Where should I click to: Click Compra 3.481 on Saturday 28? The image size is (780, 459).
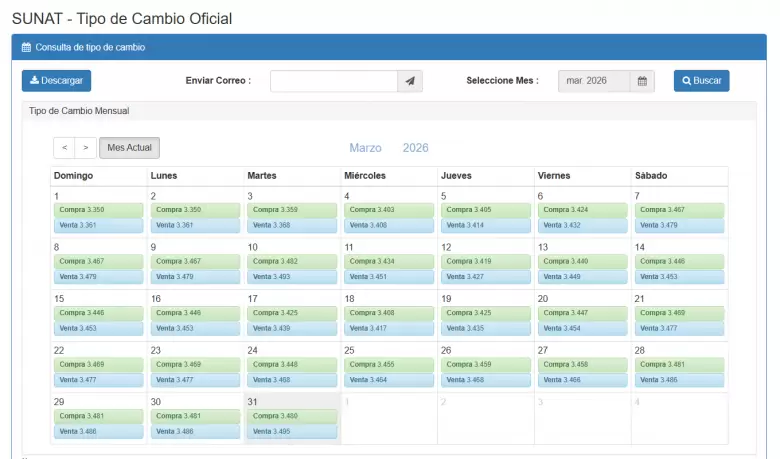pyautogui.click(x=679, y=365)
